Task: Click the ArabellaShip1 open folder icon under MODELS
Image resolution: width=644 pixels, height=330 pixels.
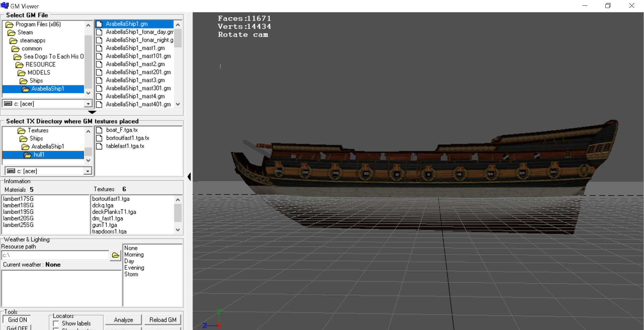Action: pos(25,89)
